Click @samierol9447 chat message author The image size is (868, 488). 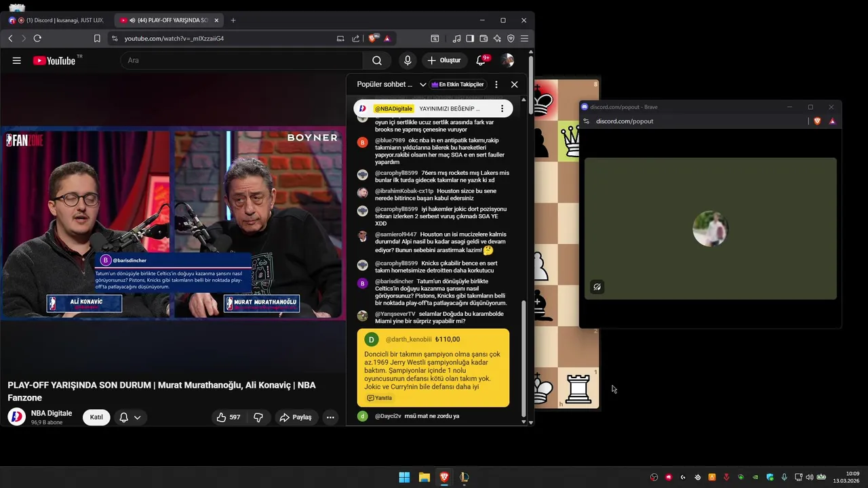(396, 235)
